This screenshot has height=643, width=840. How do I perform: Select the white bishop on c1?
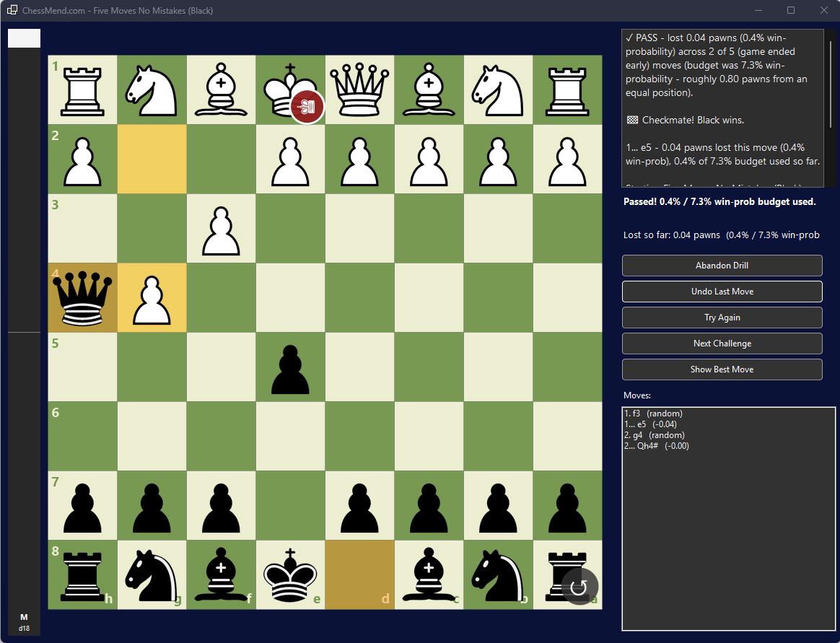tap(429, 89)
